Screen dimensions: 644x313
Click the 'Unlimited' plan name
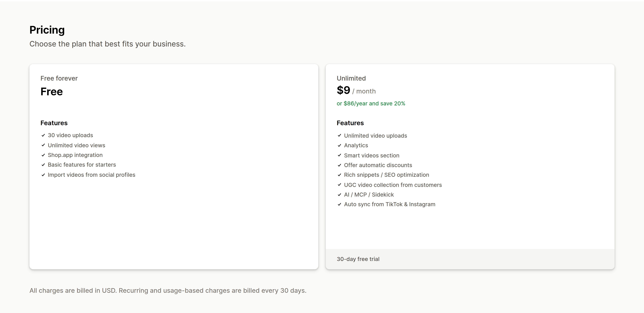point(351,78)
